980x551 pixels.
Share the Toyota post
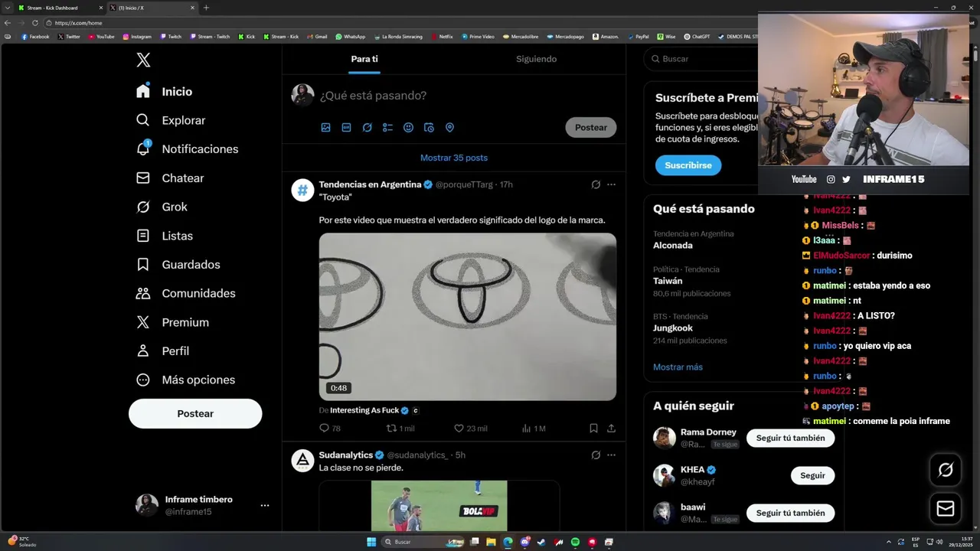[x=611, y=429]
